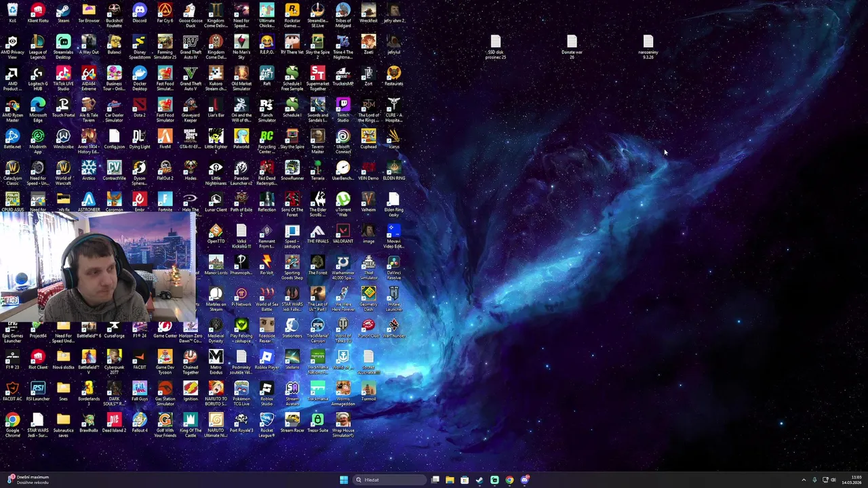Select the Fall Guys shortcut

(140, 391)
